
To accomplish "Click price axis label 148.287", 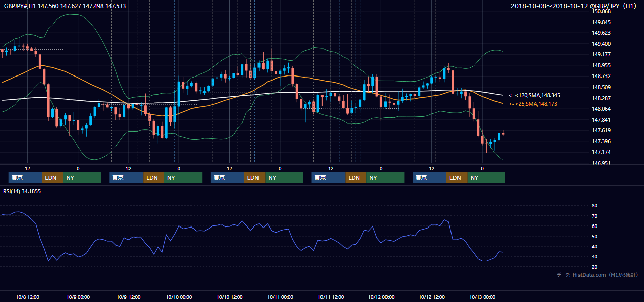I will coord(601,98).
